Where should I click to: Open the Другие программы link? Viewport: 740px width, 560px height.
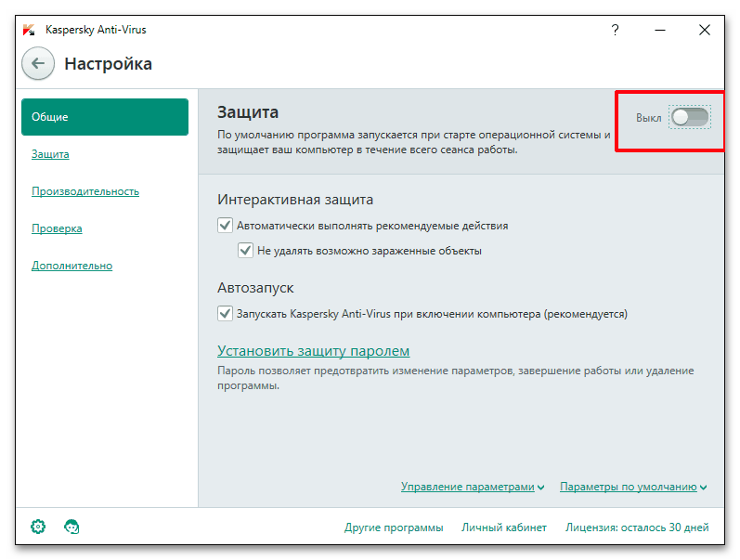[x=394, y=527]
